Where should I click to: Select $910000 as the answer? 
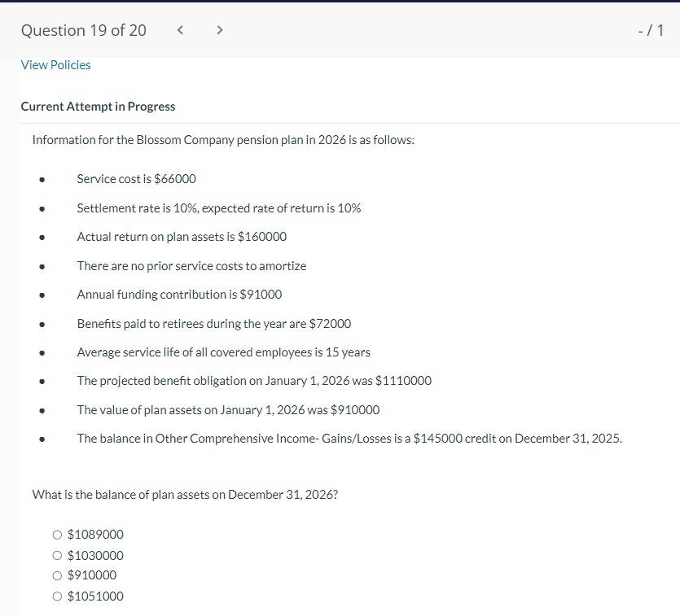pyautogui.click(x=57, y=575)
